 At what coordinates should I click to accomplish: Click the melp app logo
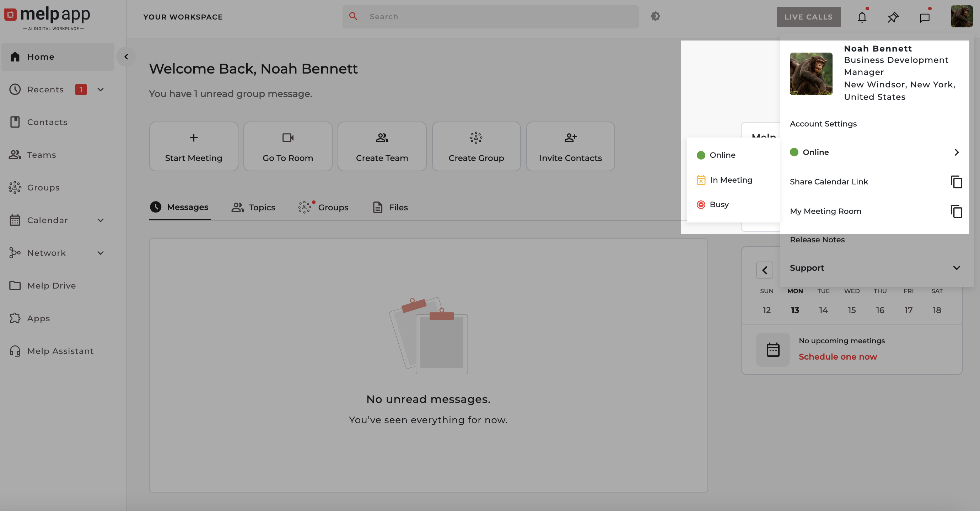click(x=47, y=17)
